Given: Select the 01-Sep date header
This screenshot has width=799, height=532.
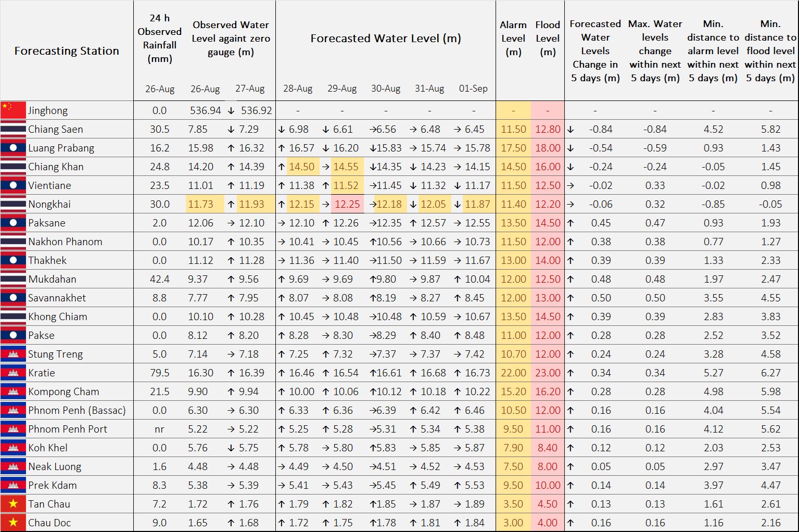Looking at the screenshot, I should coord(473,88).
